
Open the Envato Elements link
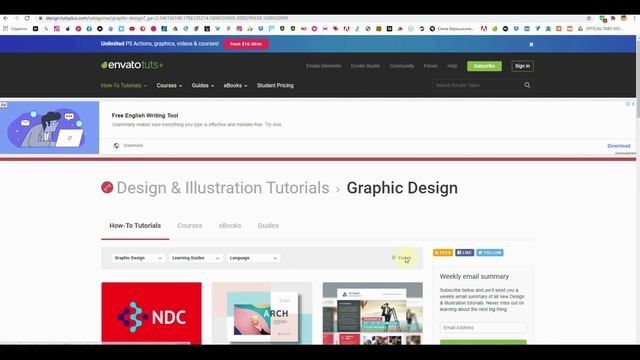pyautogui.click(x=323, y=66)
